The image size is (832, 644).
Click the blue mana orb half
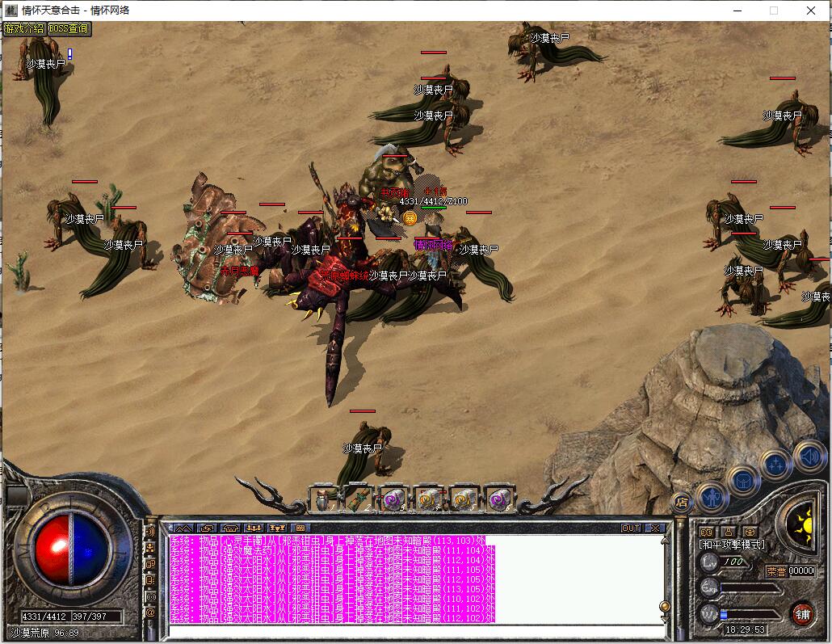coord(90,549)
